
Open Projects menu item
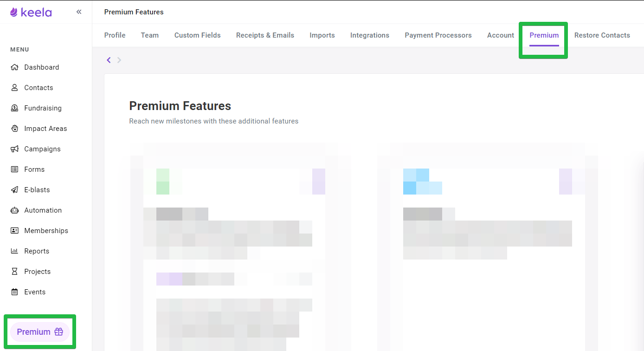pos(37,272)
